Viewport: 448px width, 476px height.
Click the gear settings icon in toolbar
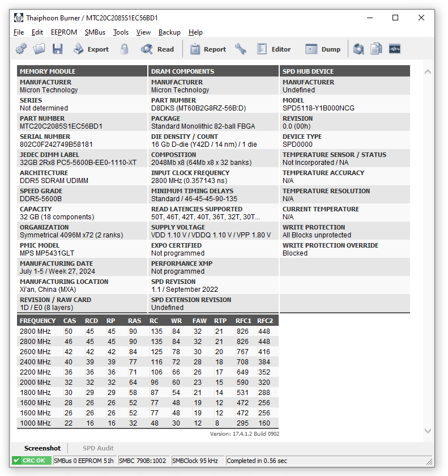click(21, 49)
